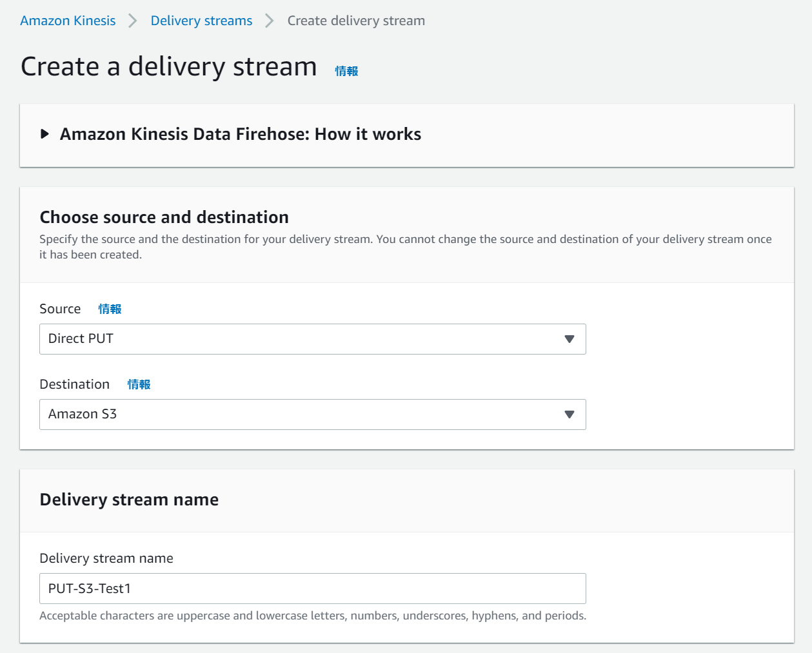Viewport: 812px width, 653px height.
Task: Expand the How it works triangle
Action: point(45,134)
